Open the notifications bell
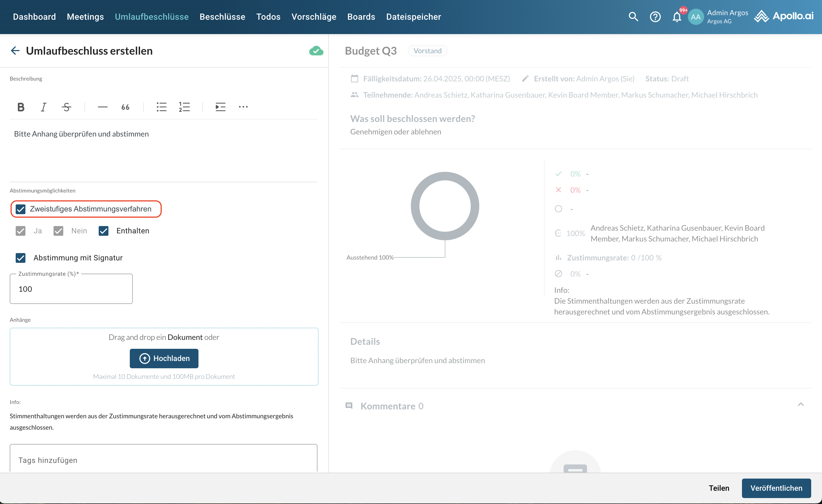The height and width of the screenshot is (504, 822). (x=677, y=17)
